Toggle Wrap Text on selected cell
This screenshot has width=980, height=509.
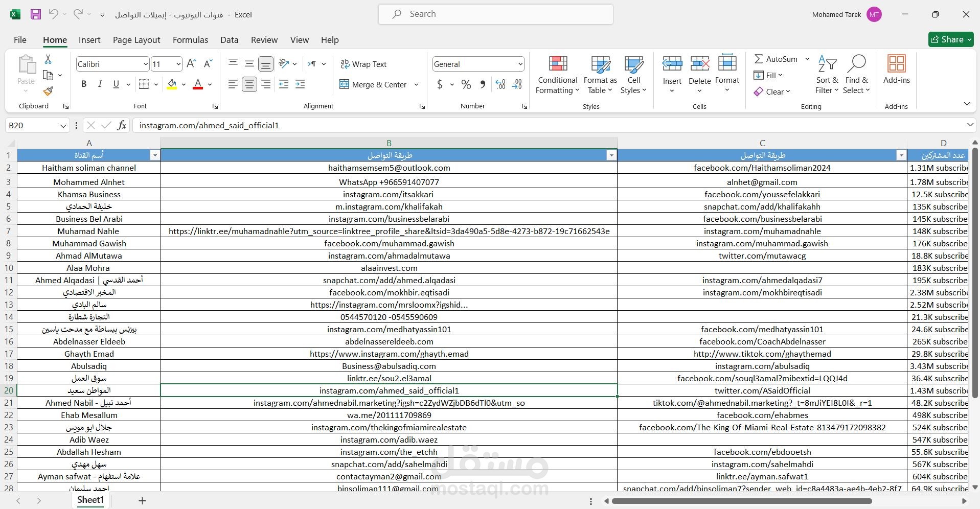pos(363,64)
